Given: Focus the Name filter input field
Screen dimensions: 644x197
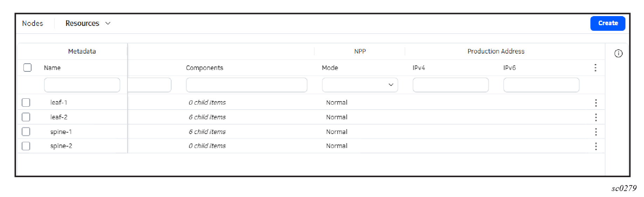Looking at the screenshot, I should click(82, 85).
